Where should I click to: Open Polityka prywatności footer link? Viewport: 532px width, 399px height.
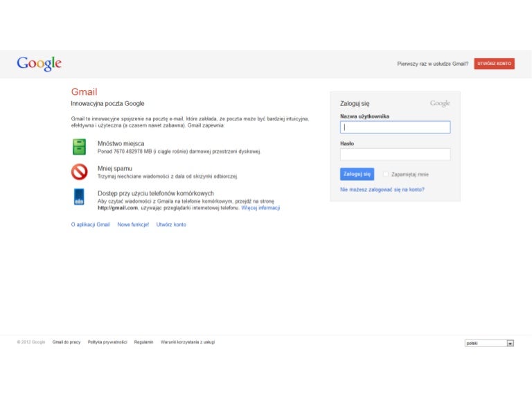pyautogui.click(x=107, y=342)
